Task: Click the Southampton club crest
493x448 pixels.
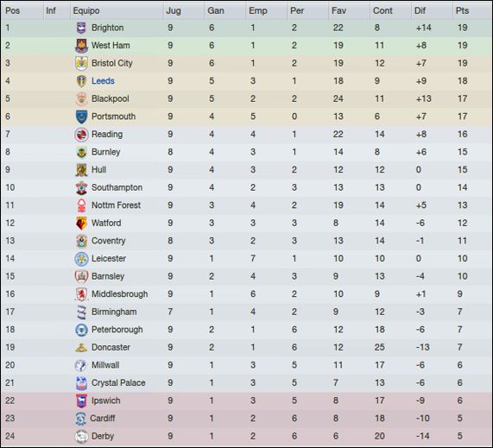Action: [x=81, y=187]
